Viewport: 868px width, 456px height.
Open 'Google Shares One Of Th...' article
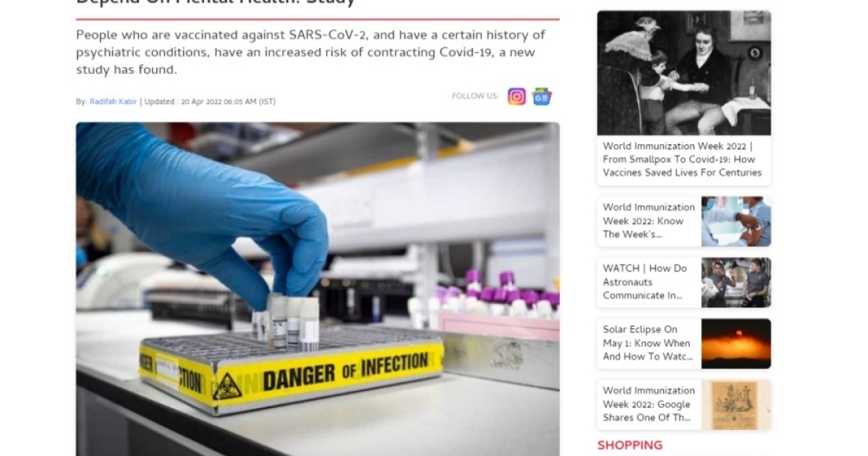tap(649, 404)
